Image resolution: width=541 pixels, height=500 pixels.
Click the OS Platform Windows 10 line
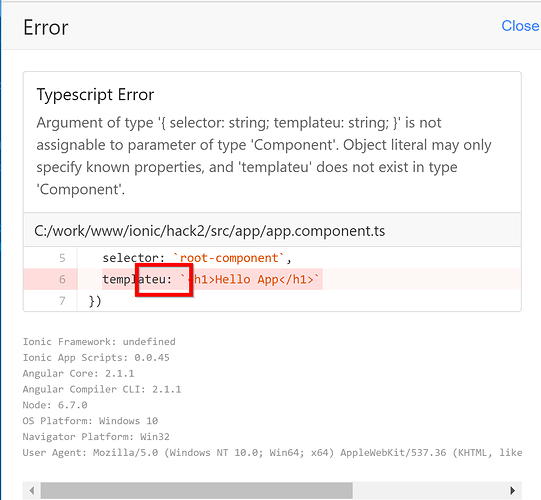click(x=90, y=421)
